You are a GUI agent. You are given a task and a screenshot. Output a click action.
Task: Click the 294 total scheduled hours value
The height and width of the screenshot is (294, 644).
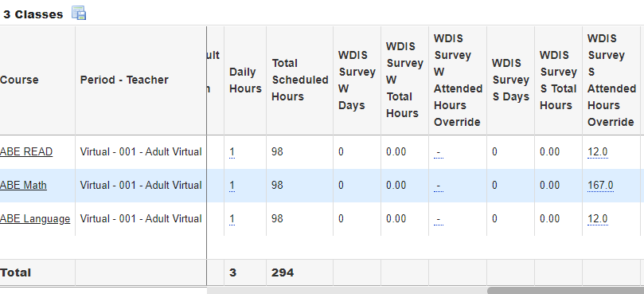tap(283, 272)
